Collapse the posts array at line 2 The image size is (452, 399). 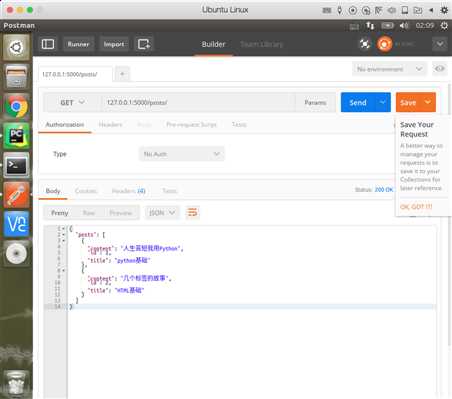[x=63, y=235]
